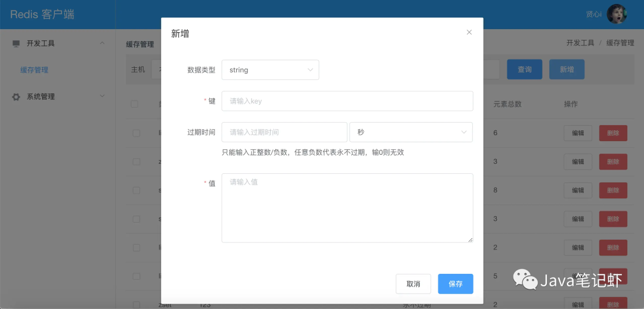Image resolution: width=644 pixels, height=309 pixels.
Task: Collapse the 开发工具 menu chevron
Action: click(x=103, y=43)
